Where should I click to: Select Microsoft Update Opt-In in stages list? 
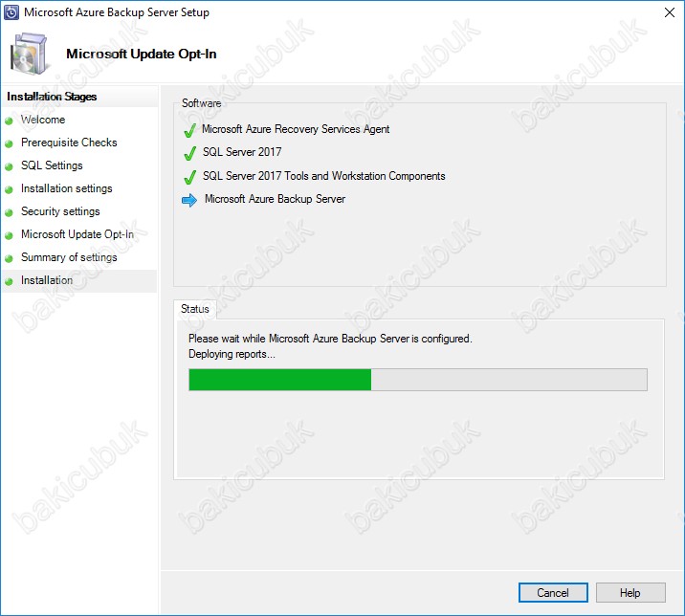point(77,234)
